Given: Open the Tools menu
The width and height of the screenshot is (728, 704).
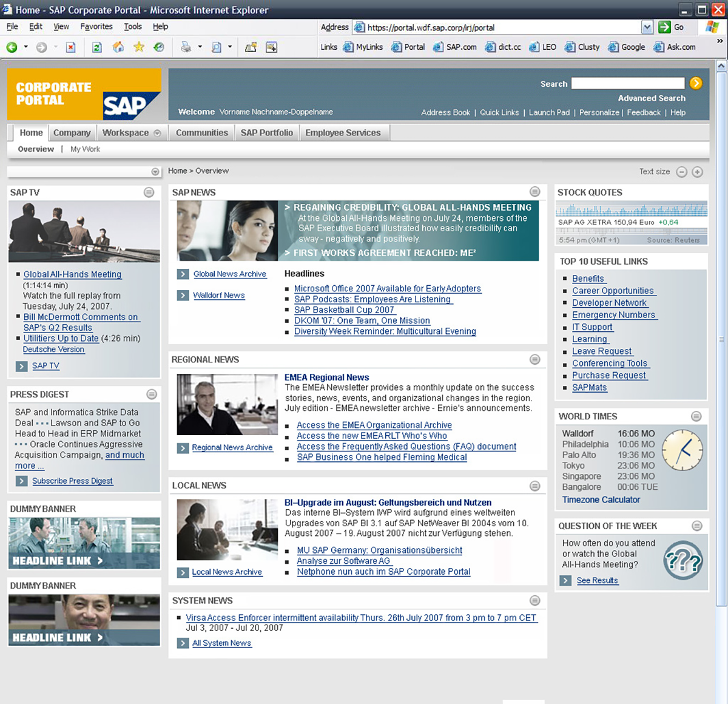Looking at the screenshot, I should tap(132, 27).
